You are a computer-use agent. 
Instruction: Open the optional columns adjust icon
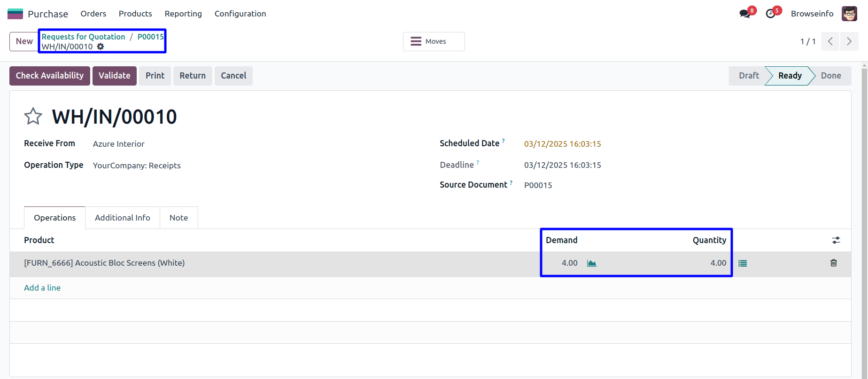(836, 240)
